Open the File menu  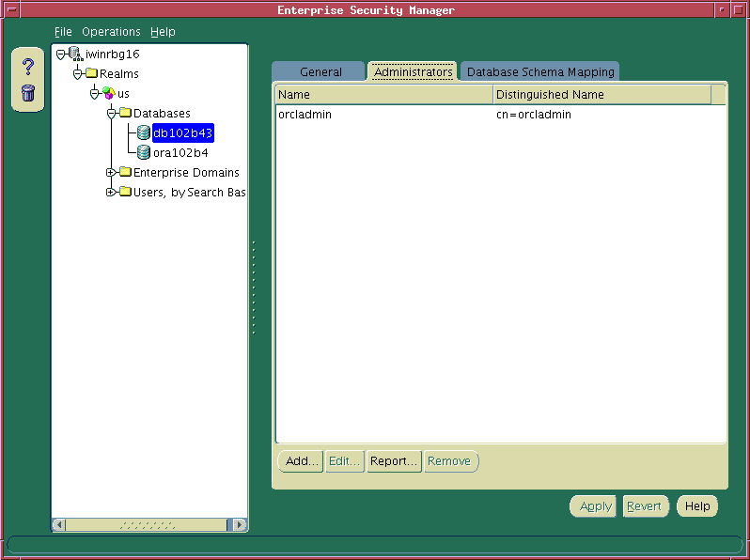pyautogui.click(x=63, y=32)
